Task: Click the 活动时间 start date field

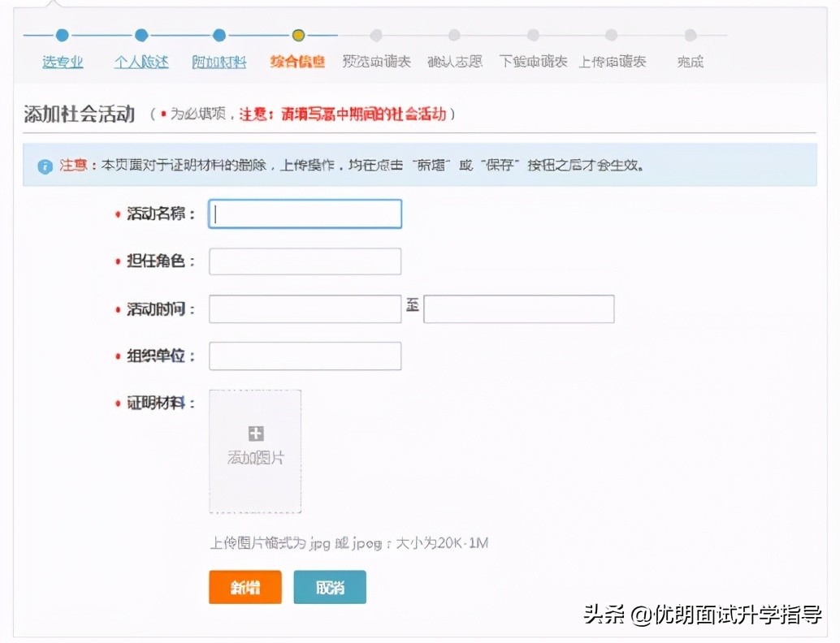Action: pos(305,309)
